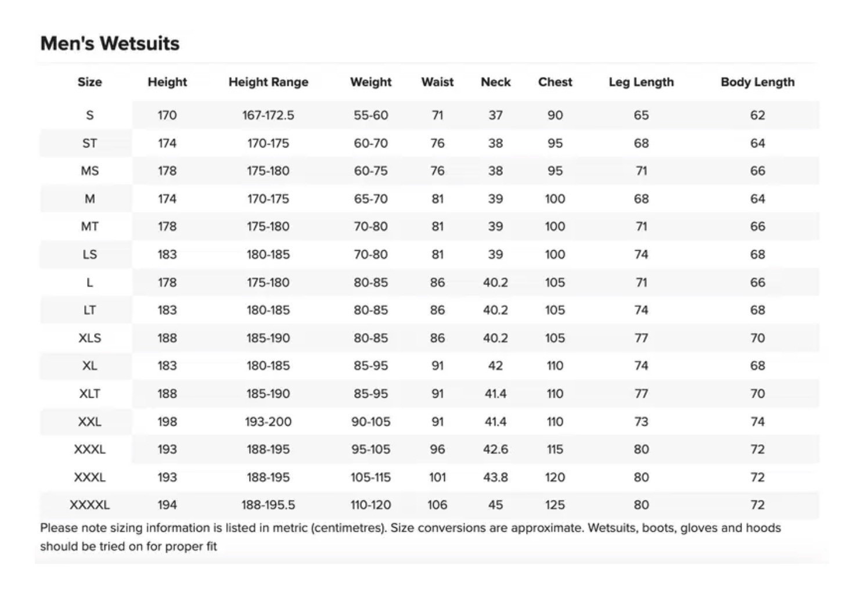Select the Size column header

pyautogui.click(x=89, y=82)
